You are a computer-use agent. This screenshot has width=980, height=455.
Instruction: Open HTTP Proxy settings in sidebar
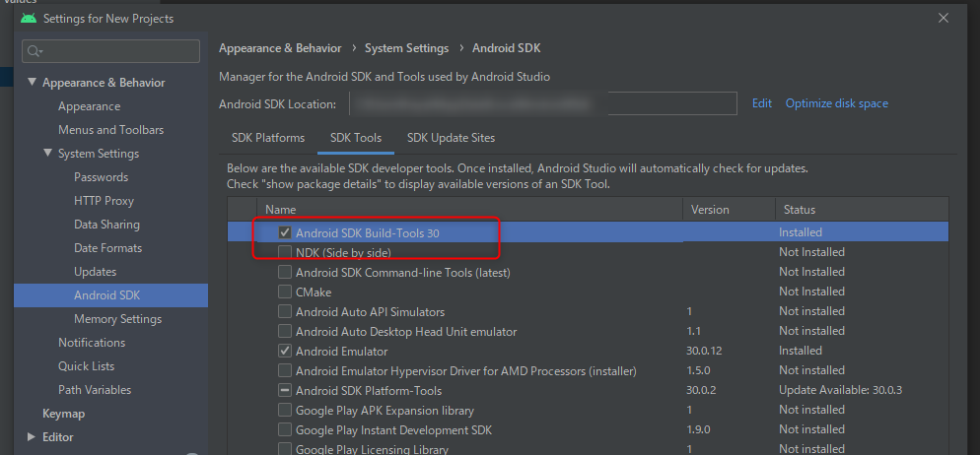pyautogui.click(x=104, y=201)
